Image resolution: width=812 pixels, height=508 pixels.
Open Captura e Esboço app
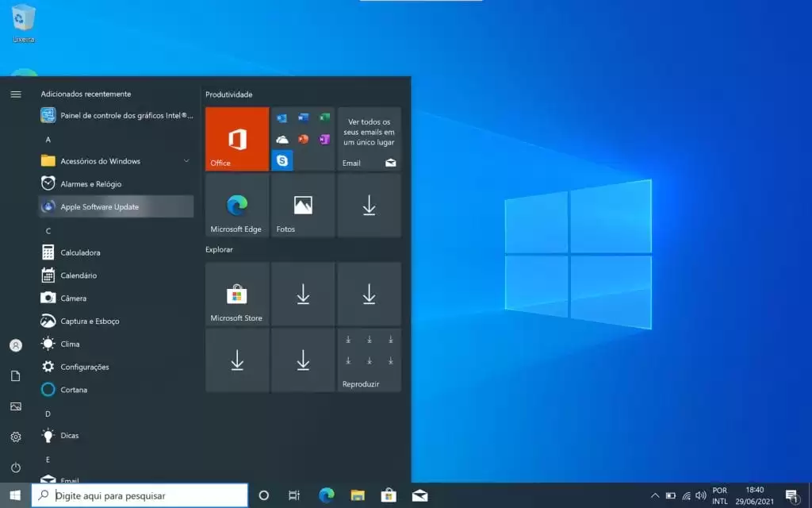(117, 321)
